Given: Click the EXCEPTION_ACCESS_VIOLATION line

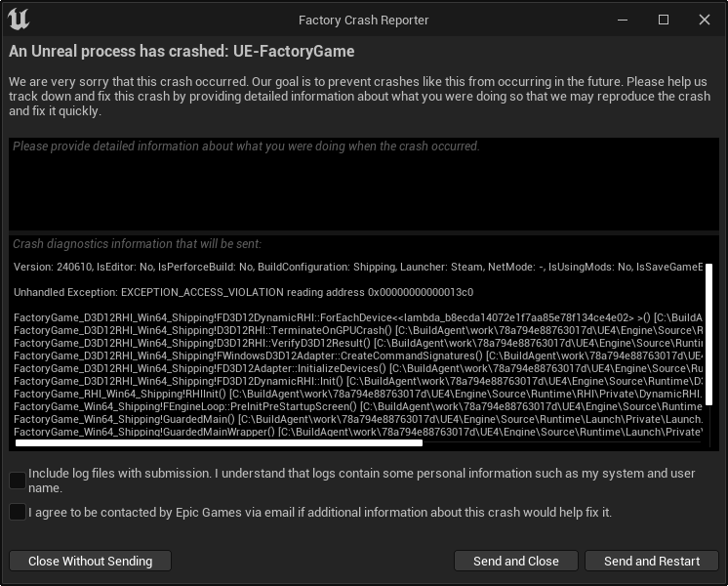Looking at the screenshot, I should (243, 292).
